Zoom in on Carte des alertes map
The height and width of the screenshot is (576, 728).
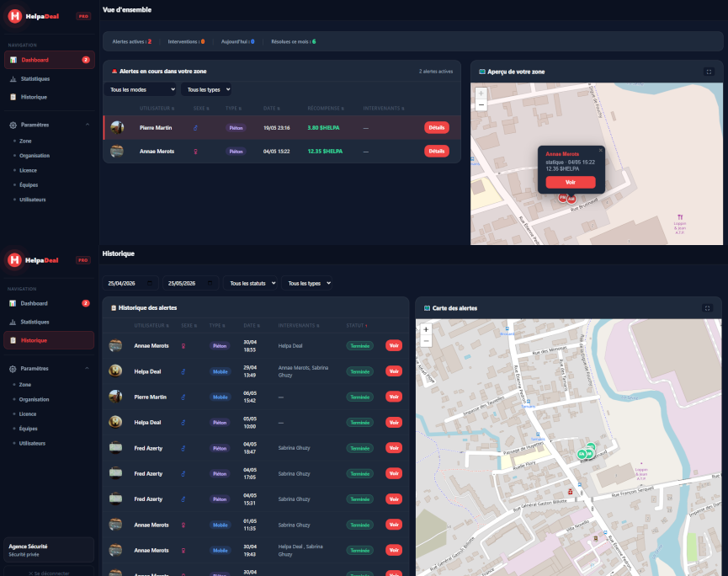pos(426,329)
